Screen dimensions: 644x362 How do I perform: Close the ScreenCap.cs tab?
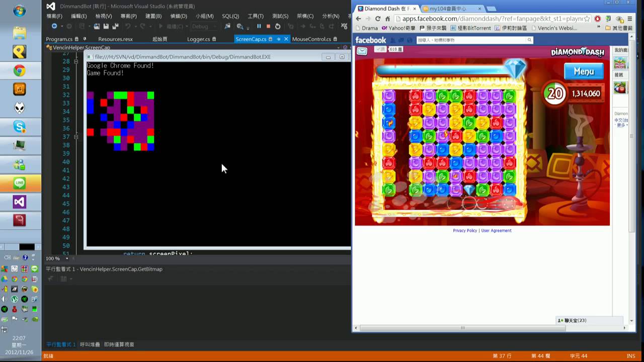tap(286, 39)
